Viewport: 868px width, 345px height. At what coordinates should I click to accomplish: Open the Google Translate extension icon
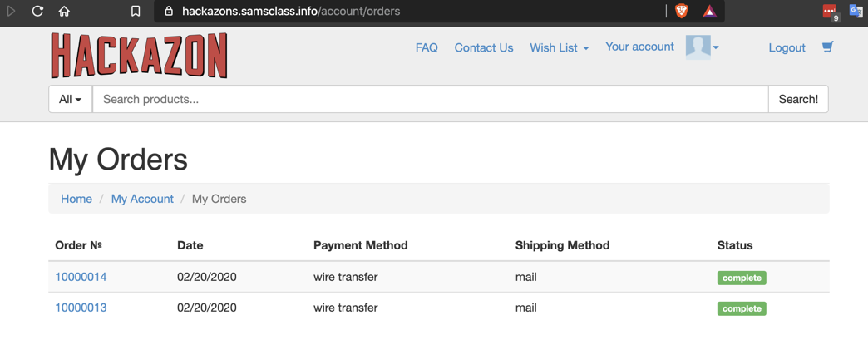[856, 12]
